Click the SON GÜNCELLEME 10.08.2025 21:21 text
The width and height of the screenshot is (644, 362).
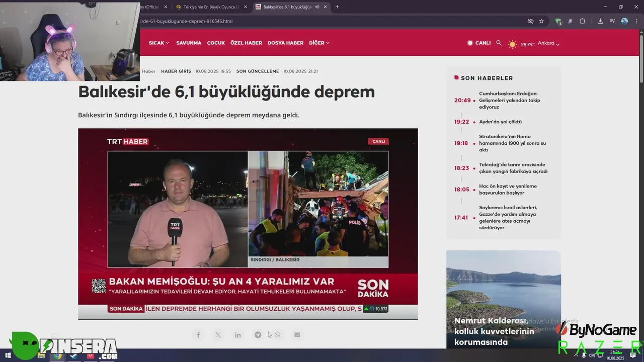click(x=277, y=71)
